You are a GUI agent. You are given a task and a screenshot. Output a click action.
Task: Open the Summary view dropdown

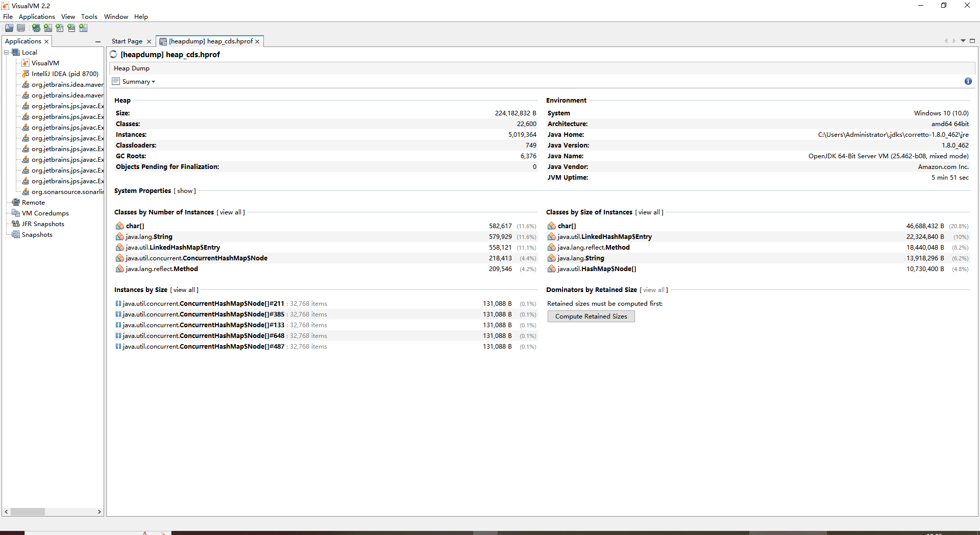[153, 82]
